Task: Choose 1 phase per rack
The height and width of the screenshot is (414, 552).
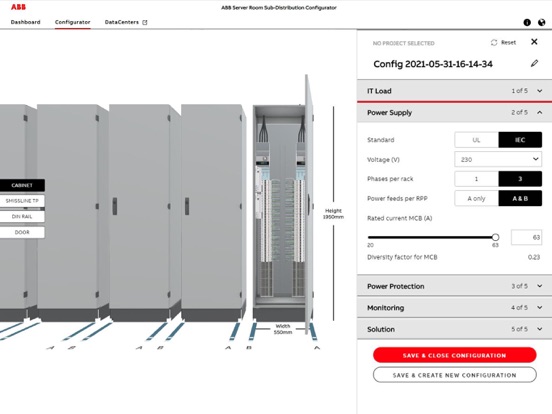Action: click(x=476, y=179)
